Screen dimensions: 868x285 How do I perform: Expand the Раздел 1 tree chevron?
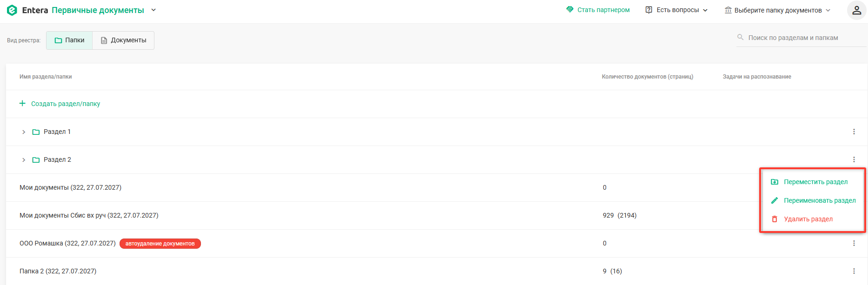click(24, 132)
